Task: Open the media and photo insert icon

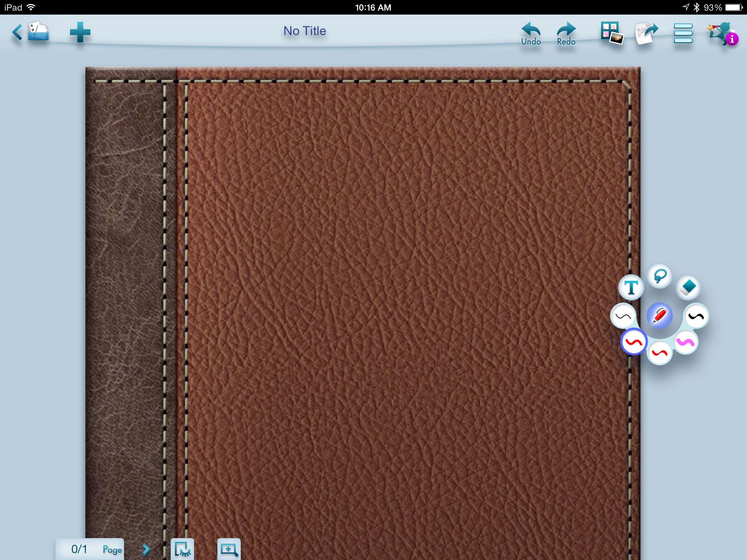Action: pos(612,33)
